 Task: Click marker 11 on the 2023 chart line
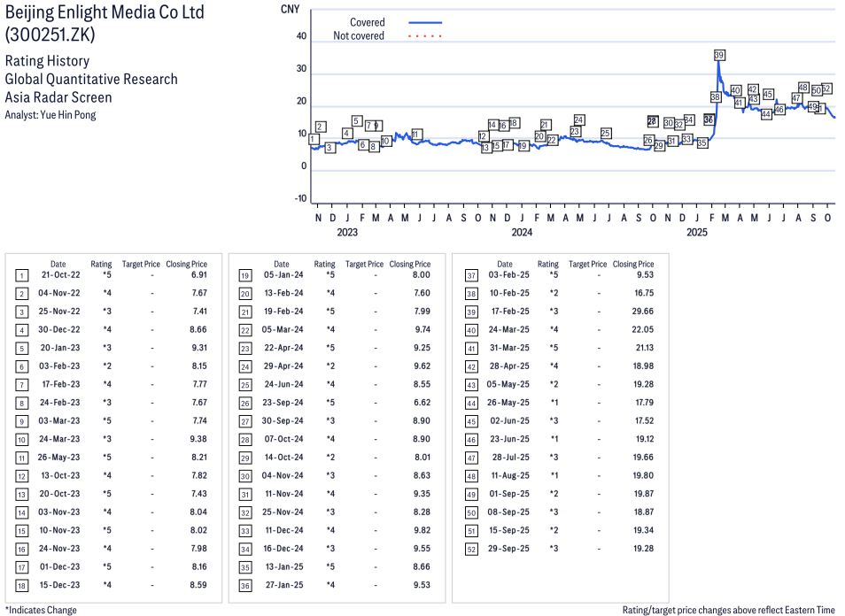coord(416,135)
